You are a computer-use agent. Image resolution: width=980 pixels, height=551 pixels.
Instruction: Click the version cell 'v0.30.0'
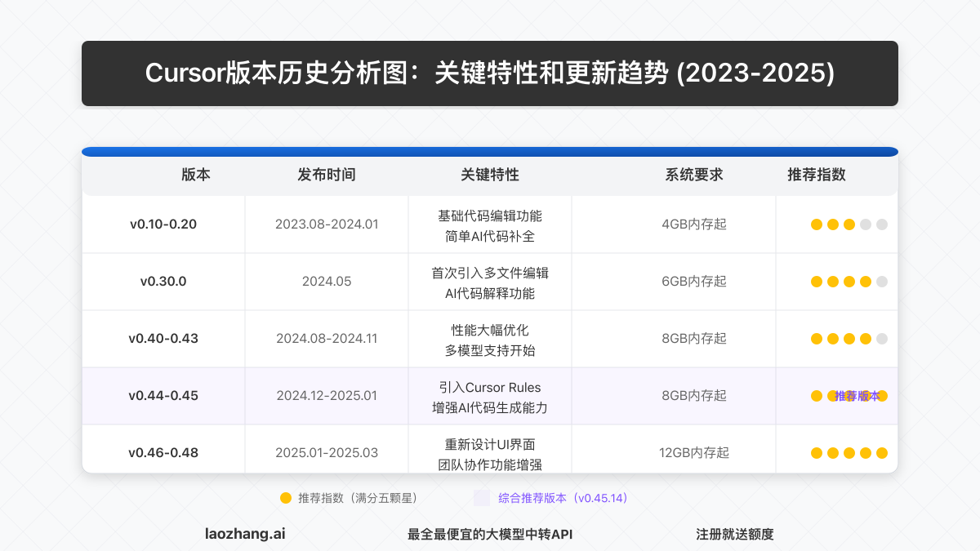click(163, 282)
